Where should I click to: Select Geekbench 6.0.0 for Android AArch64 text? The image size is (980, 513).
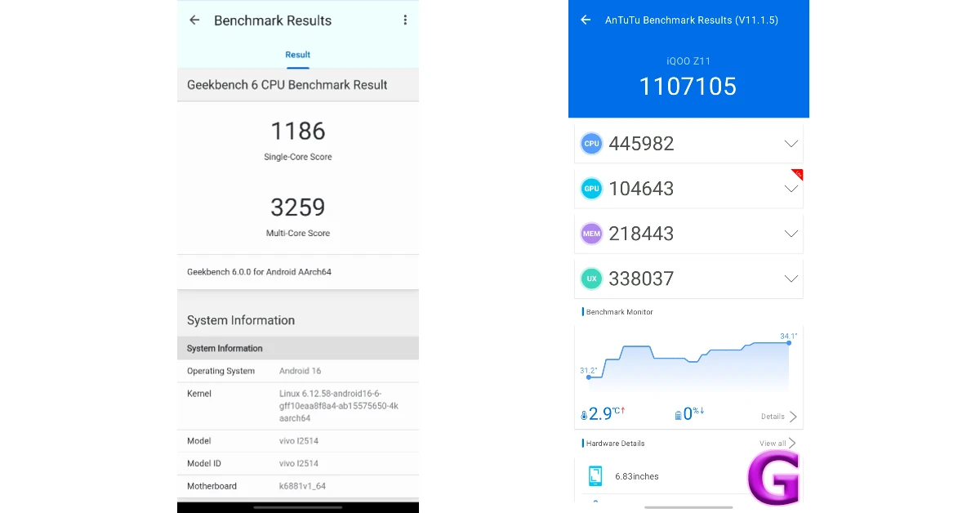point(259,272)
